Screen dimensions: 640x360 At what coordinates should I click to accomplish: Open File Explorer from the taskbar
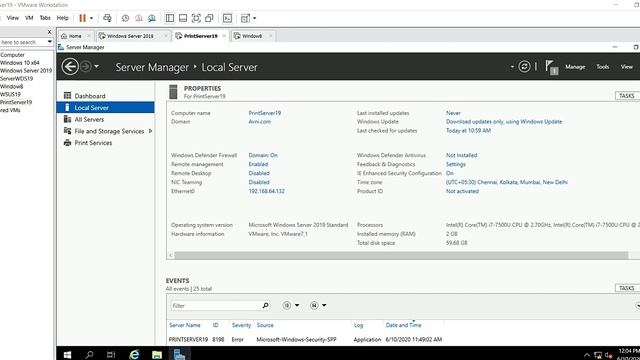pos(157,354)
